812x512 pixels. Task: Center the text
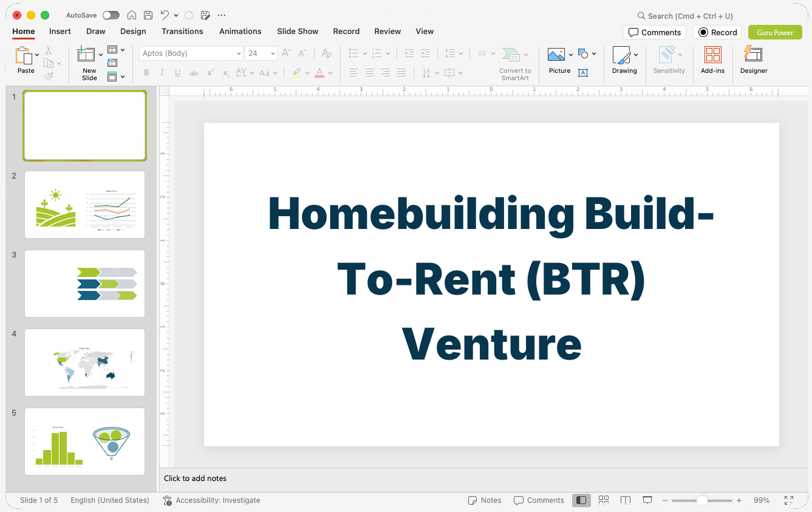pyautogui.click(x=370, y=73)
